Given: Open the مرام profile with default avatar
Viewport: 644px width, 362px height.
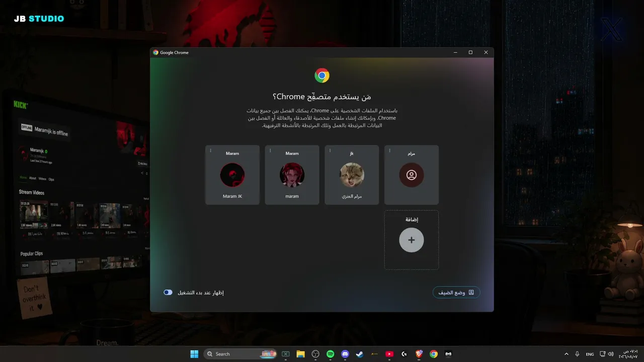Looking at the screenshot, I should [x=412, y=175].
